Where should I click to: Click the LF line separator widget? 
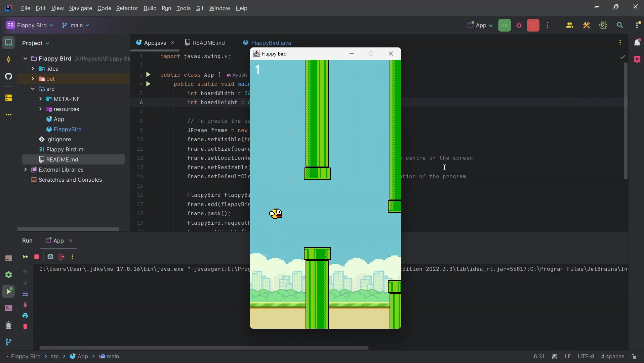(568, 357)
